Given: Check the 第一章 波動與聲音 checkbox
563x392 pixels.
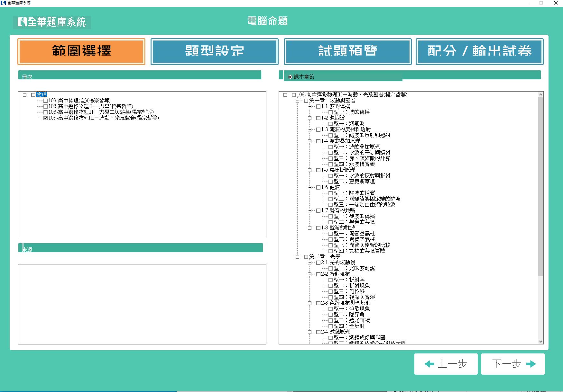Looking at the screenshot, I should 306,101.
